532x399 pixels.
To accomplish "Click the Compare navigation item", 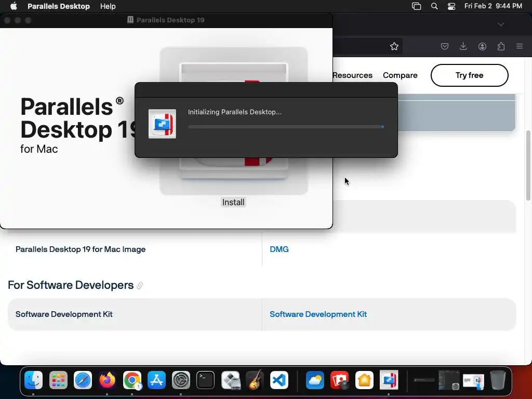I will coord(400,75).
